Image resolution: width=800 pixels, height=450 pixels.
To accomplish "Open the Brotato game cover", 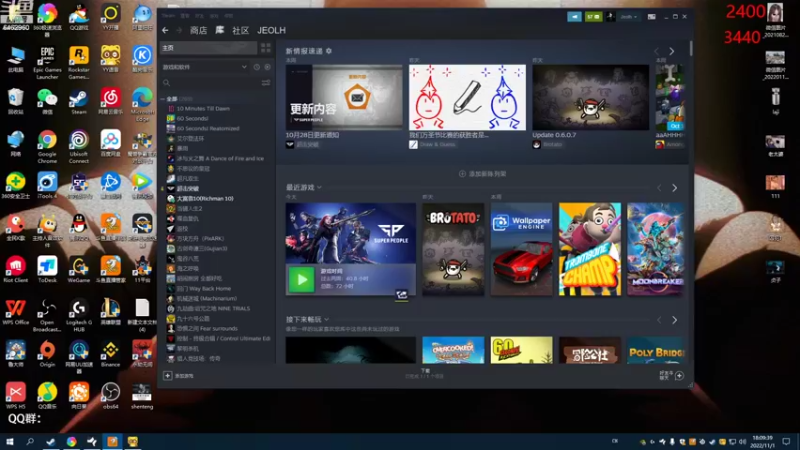I will click(453, 249).
